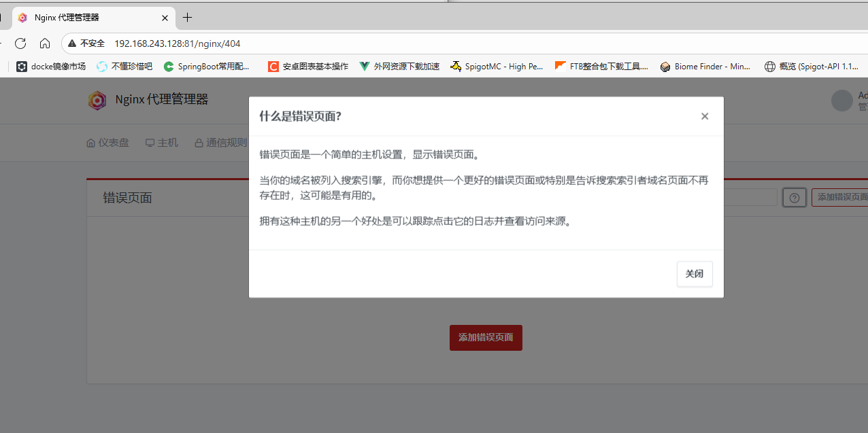Screen dimensions: 868x433
Task: Focus the address bar URL text
Action: tap(177, 44)
